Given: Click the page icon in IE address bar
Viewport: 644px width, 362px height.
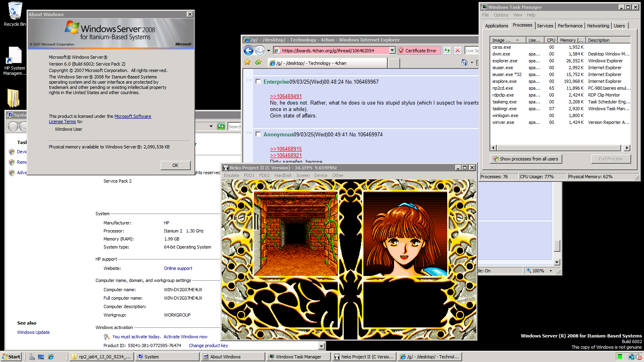Looking at the screenshot, I should click(x=277, y=50).
